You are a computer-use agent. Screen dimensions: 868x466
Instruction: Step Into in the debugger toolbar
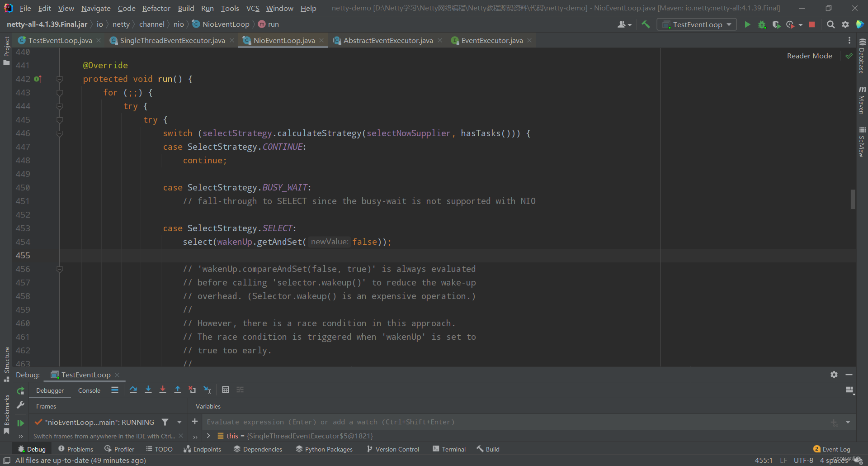pyautogui.click(x=148, y=390)
